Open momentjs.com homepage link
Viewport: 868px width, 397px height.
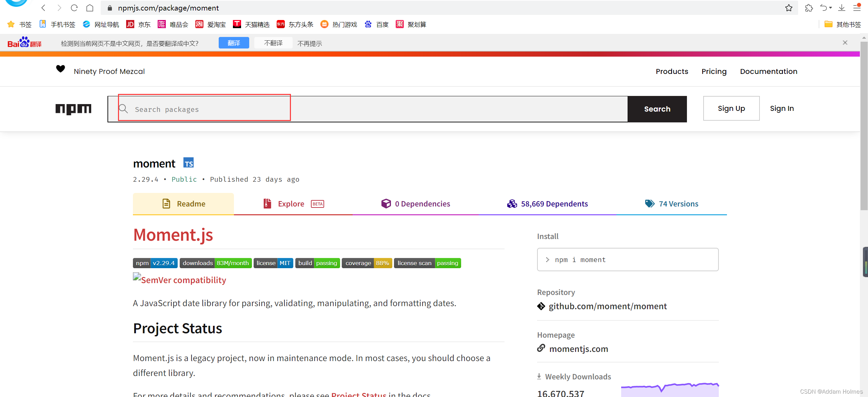578,349
